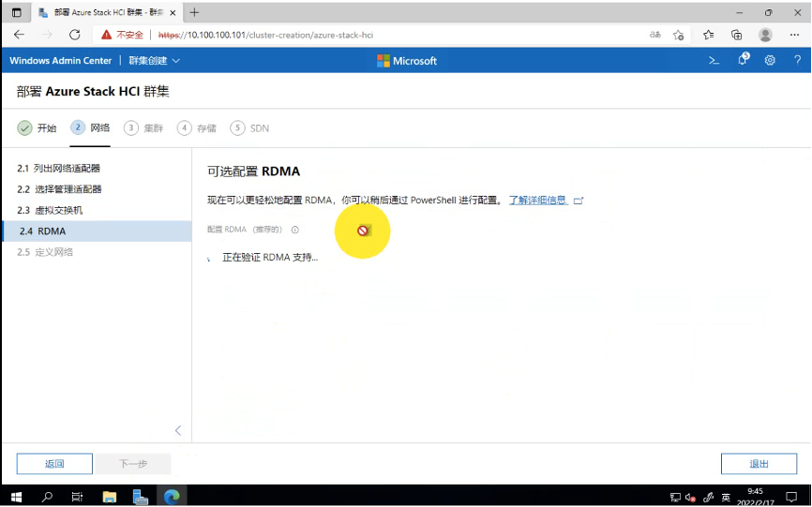Refresh the page with reload icon
This screenshot has height=507, width=812.
pos(75,35)
